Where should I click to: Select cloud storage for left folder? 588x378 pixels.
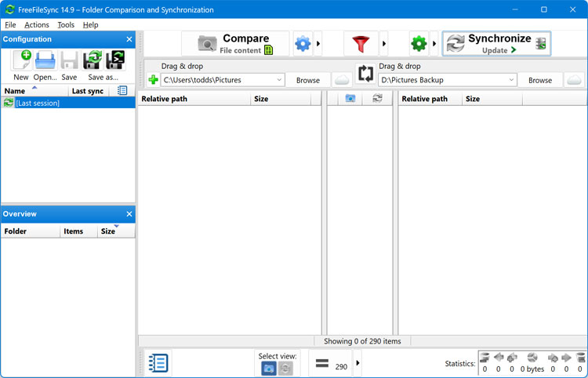[342, 80]
